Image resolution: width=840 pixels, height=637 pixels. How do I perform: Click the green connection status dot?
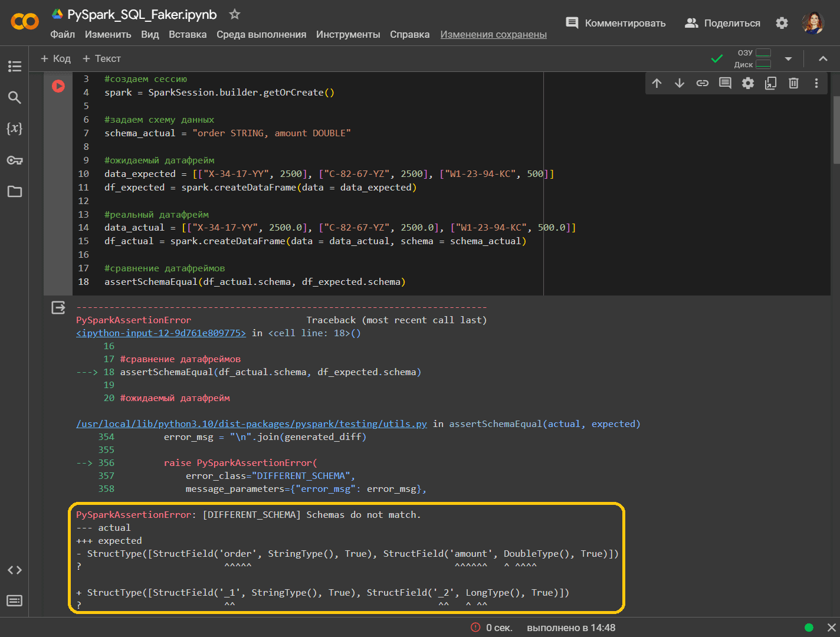coord(809,628)
